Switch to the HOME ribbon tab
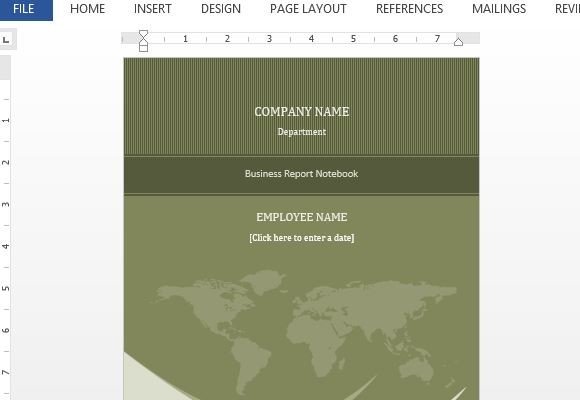The width and height of the screenshot is (580, 400). pos(87,9)
